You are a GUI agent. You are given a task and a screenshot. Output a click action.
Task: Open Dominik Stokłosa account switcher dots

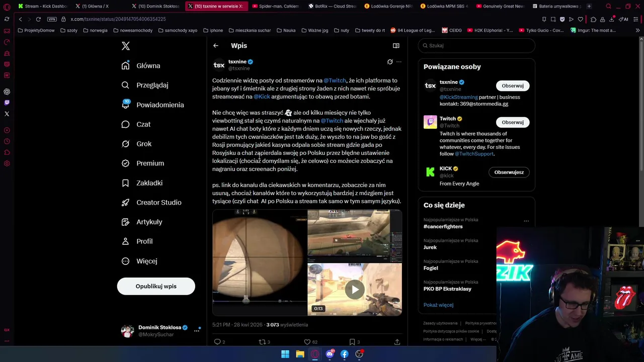point(197,331)
